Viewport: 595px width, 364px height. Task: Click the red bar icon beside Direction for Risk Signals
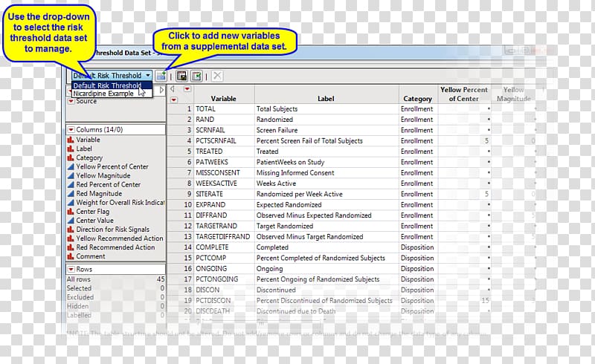tap(71, 230)
